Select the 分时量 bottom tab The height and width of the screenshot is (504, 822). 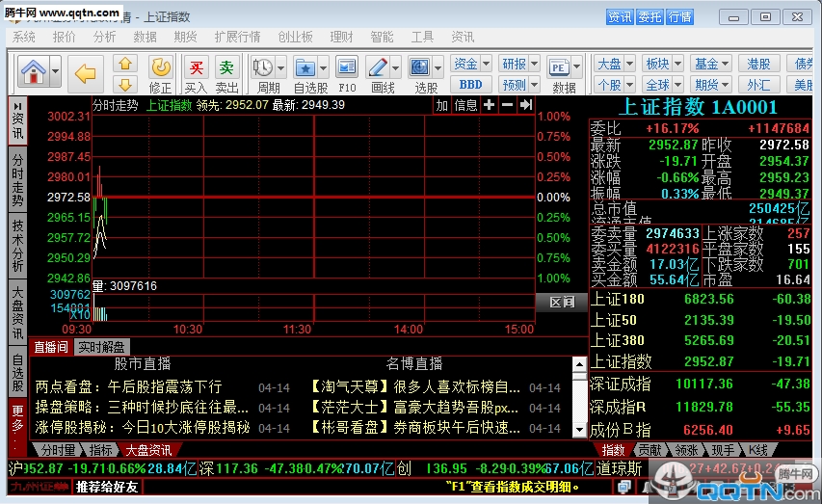[x=58, y=450]
